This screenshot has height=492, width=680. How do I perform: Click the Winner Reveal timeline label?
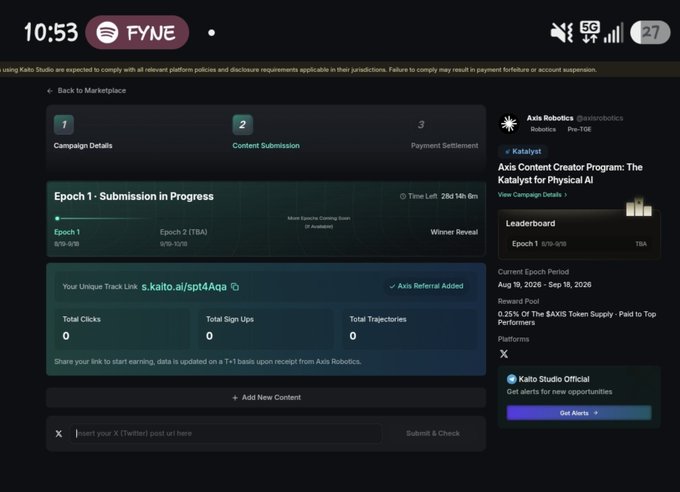click(454, 232)
